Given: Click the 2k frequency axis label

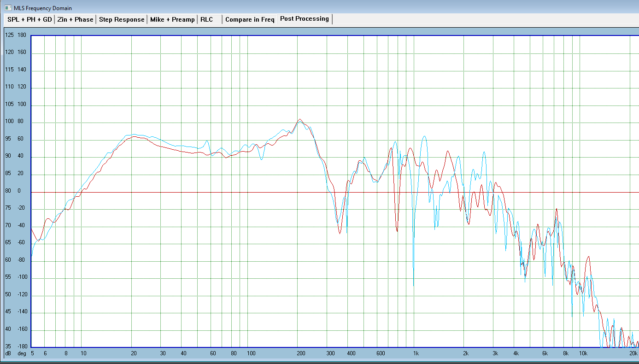Looking at the screenshot, I should pyautogui.click(x=466, y=354).
